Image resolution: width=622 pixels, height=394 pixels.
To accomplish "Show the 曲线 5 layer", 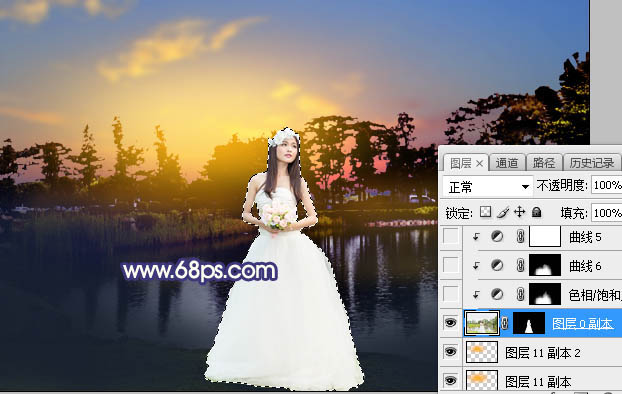I will pyautogui.click(x=451, y=236).
